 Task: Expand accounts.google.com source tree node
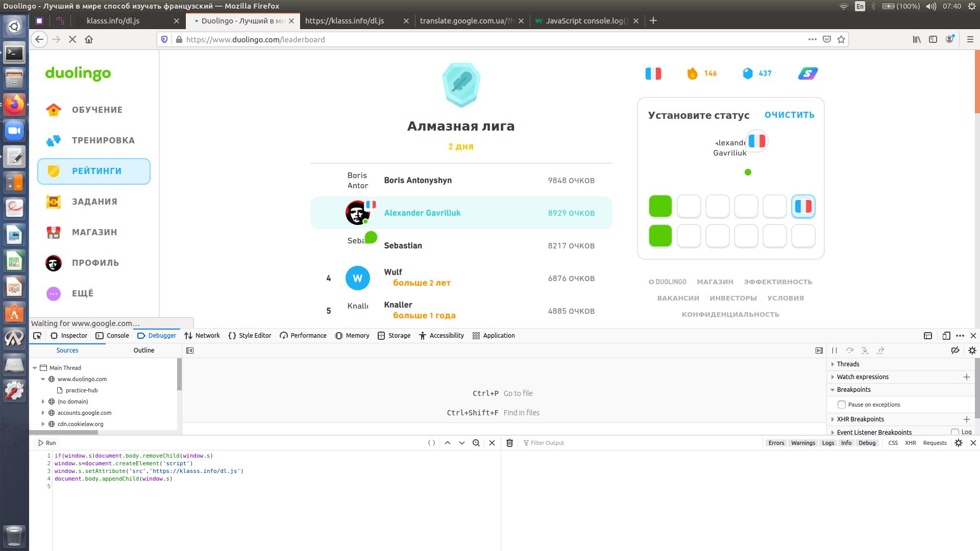[x=43, y=413]
